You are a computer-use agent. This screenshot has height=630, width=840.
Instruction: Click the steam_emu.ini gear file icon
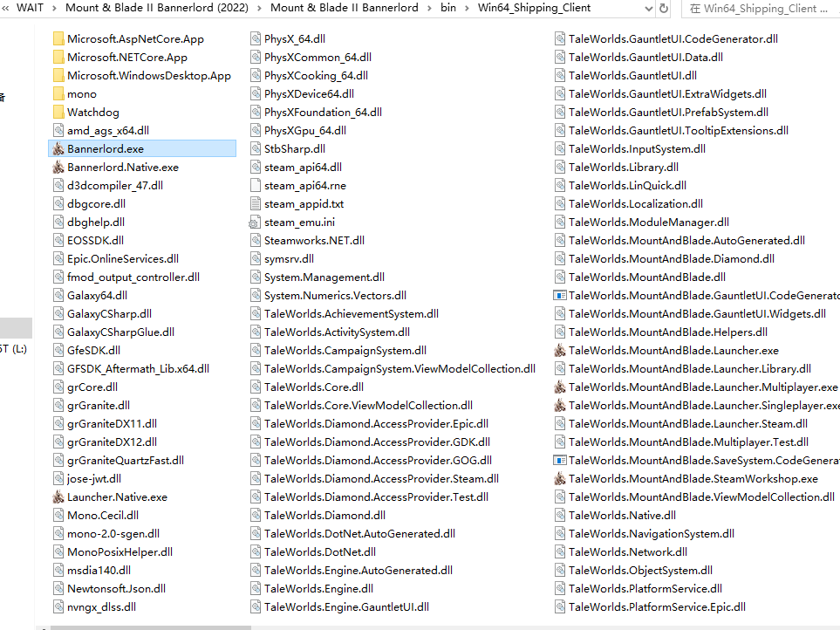255,223
